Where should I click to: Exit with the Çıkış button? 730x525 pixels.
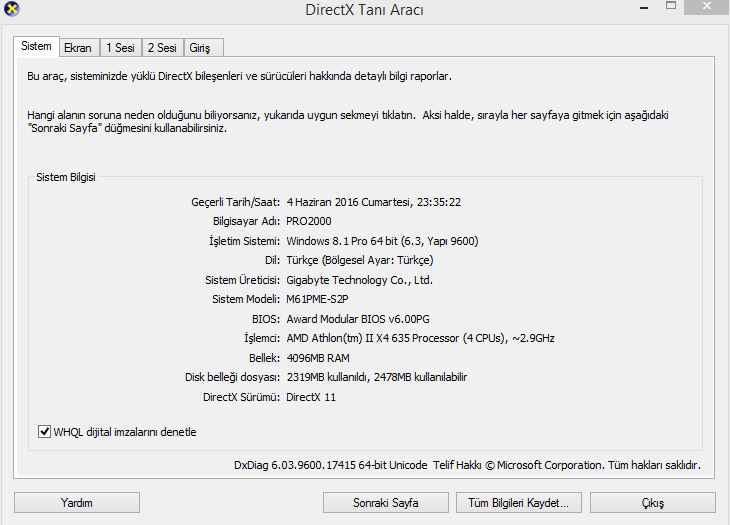pos(653,503)
